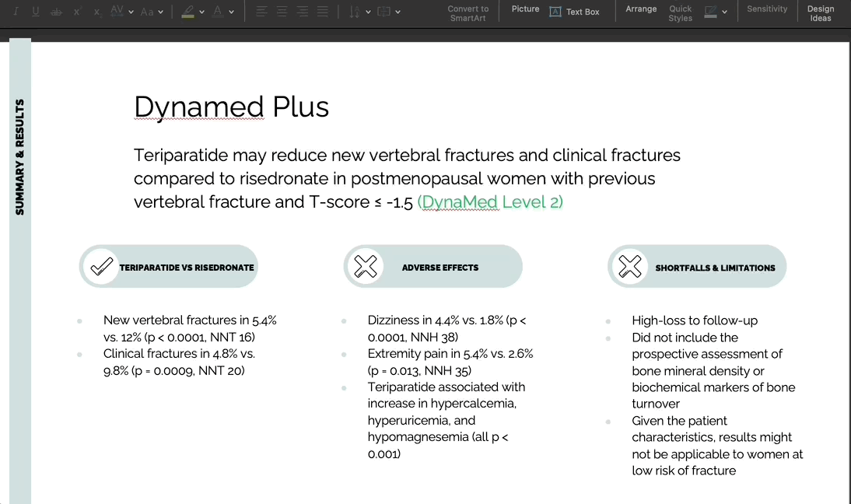Insert a Picture

point(525,9)
